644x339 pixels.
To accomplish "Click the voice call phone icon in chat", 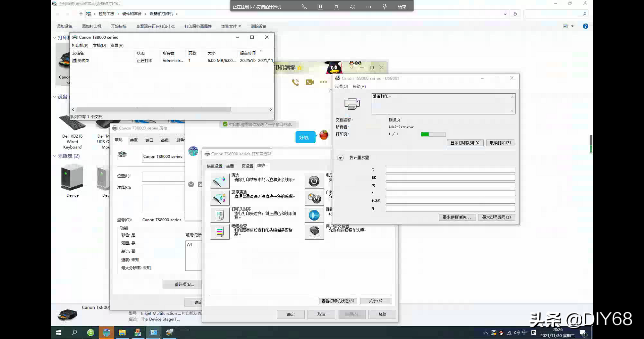I will coord(295,82).
